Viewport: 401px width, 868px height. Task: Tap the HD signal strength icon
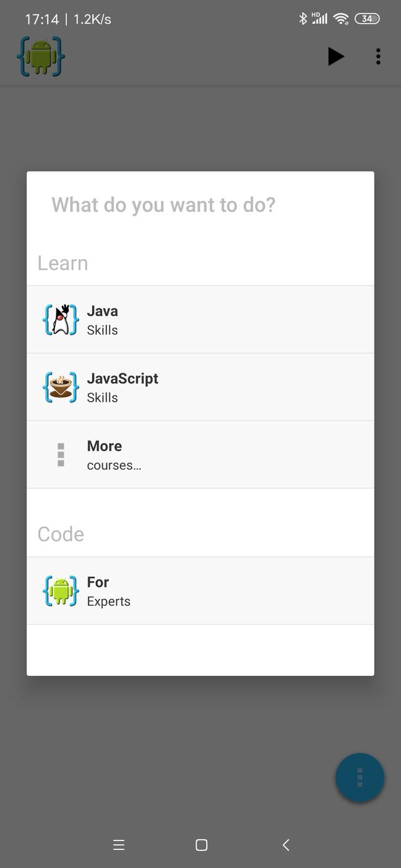click(320, 19)
